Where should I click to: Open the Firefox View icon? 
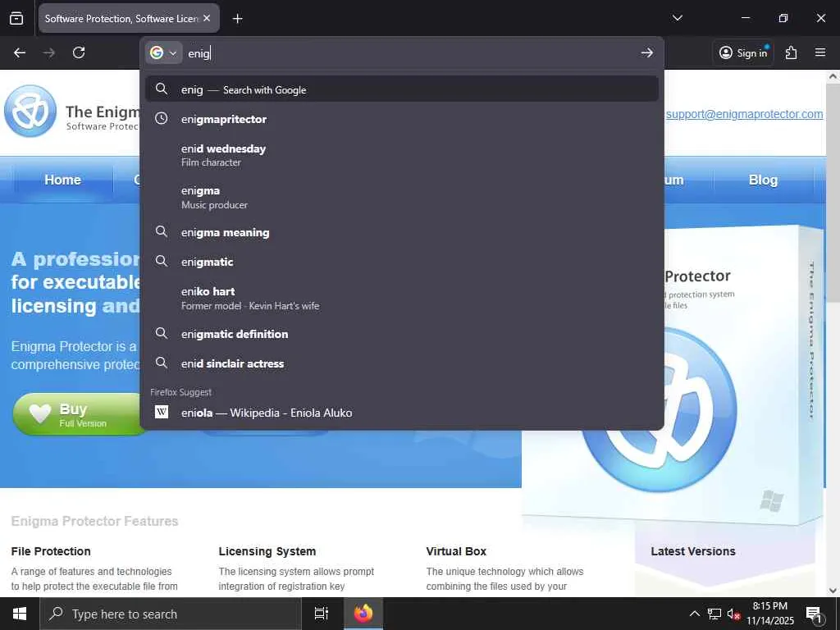16,18
